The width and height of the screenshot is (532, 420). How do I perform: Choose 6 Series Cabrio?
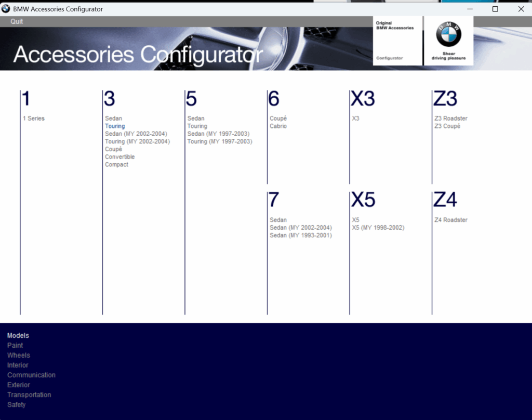tap(278, 126)
